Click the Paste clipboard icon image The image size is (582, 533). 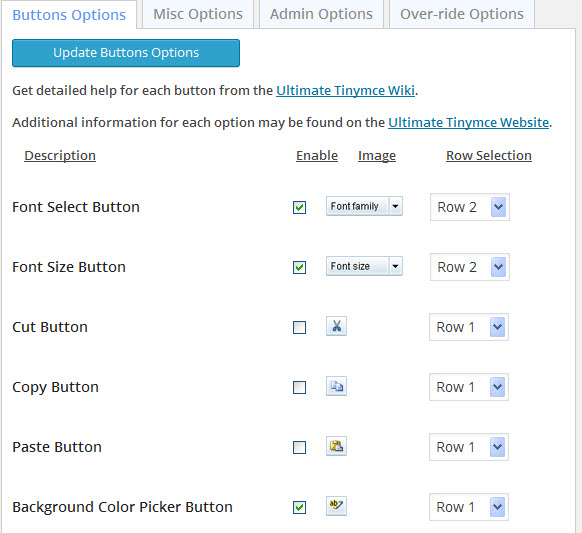[x=336, y=446]
